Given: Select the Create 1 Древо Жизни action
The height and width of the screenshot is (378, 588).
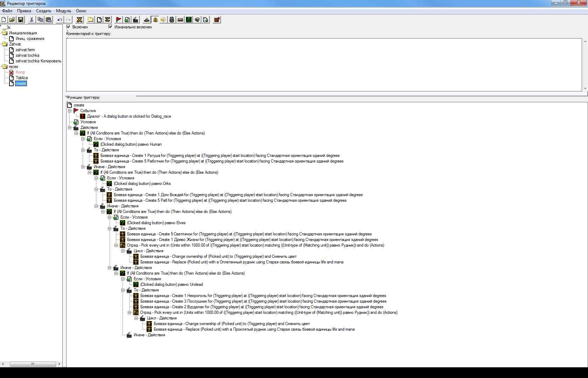Looking at the screenshot, I should point(253,240).
